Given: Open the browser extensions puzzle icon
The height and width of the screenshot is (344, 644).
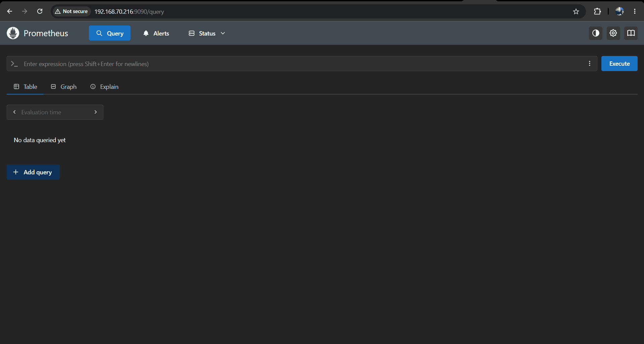Looking at the screenshot, I should pyautogui.click(x=597, y=11).
